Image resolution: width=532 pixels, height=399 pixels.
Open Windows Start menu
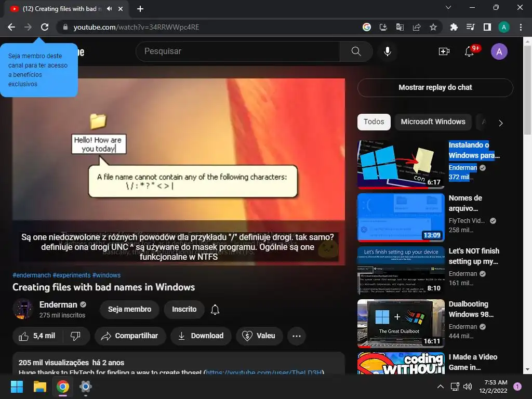tap(17, 387)
